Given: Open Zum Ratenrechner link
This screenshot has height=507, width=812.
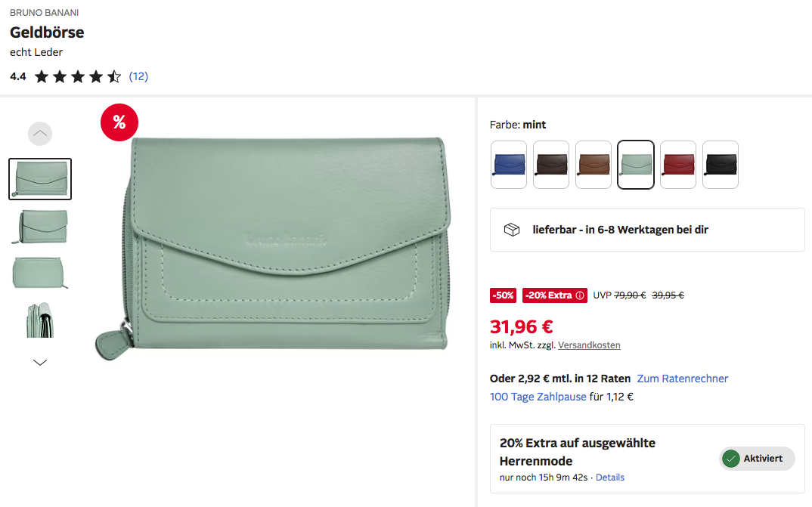Looking at the screenshot, I should [682, 379].
